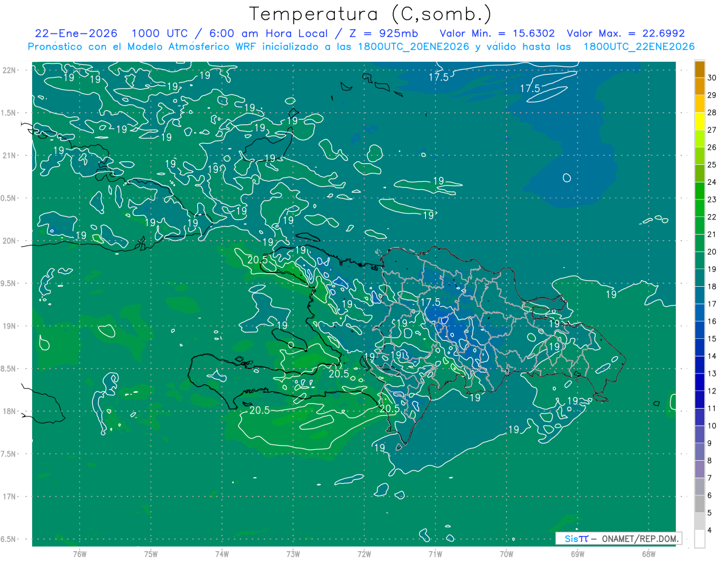This screenshot has height=562, width=728.
Task: Select the '22-Ene-2026' date text
Action: pyautogui.click(x=76, y=33)
